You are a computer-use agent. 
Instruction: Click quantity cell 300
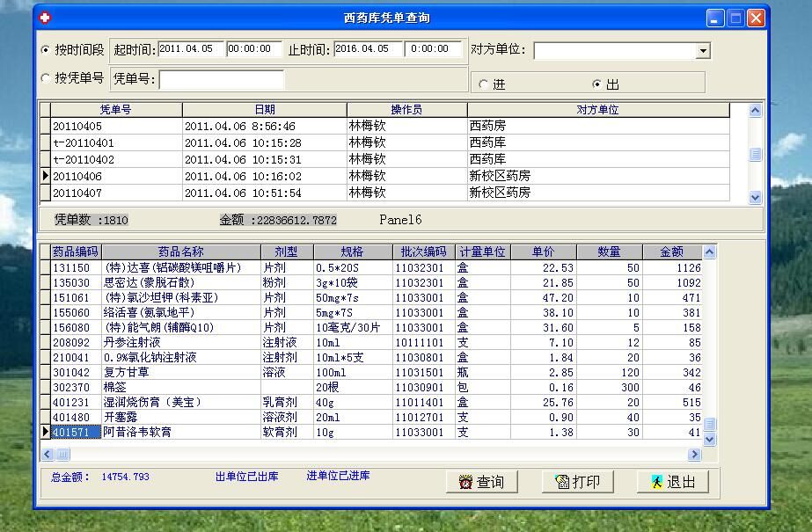coord(609,388)
